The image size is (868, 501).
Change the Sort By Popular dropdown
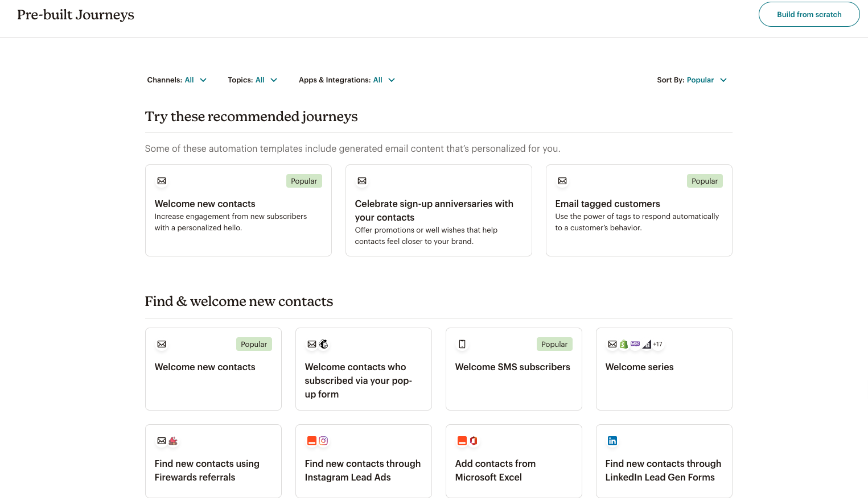692,80
